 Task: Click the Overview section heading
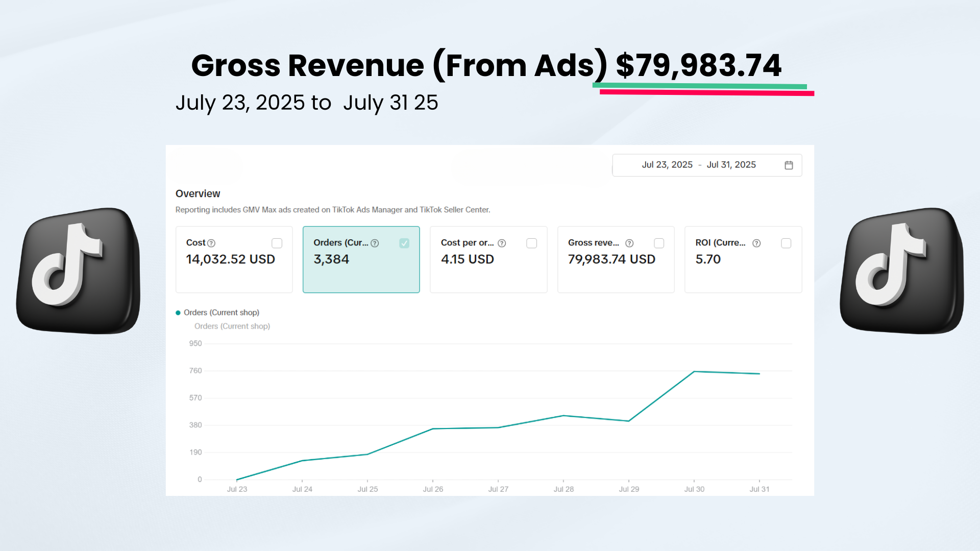tap(198, 193)
